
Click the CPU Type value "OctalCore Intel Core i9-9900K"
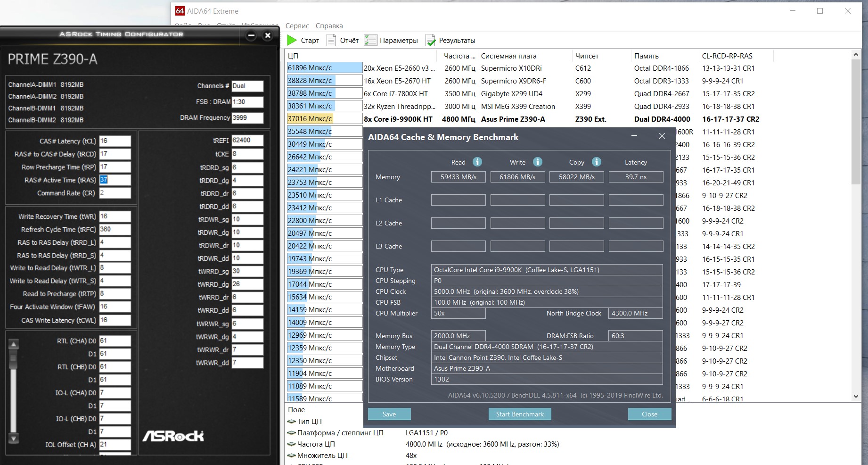[x=547, y=270]
